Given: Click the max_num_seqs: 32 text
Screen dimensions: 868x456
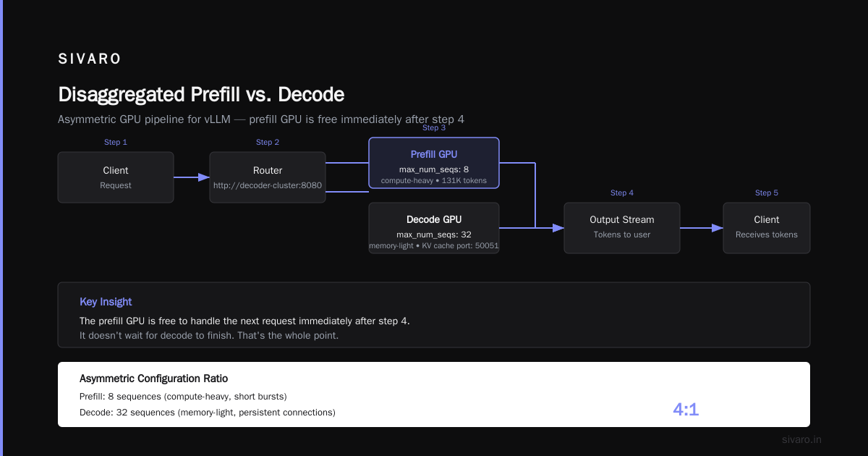Looking at the screenshot, I should 434,235.
